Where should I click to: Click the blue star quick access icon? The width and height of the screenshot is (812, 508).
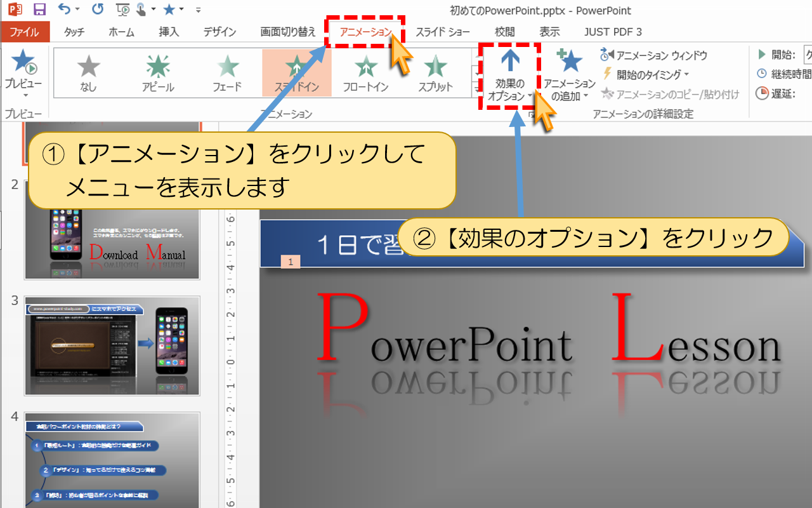(x=169, y=10)
